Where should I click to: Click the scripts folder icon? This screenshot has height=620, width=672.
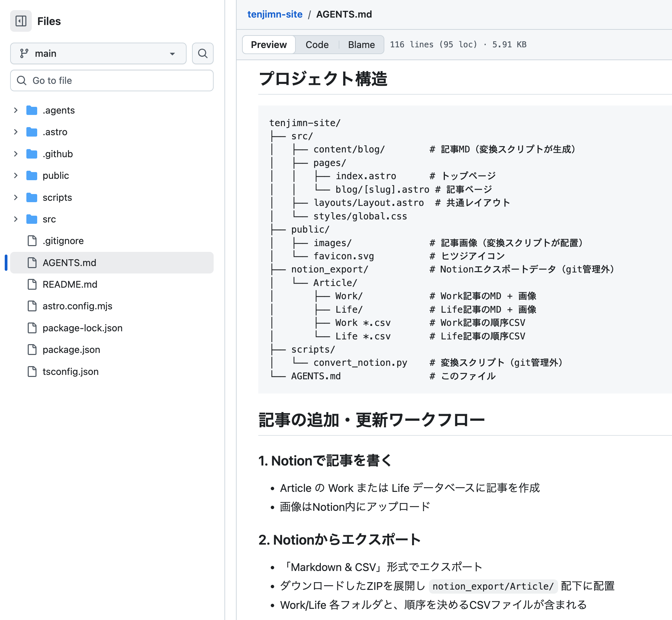pos(32,197)
